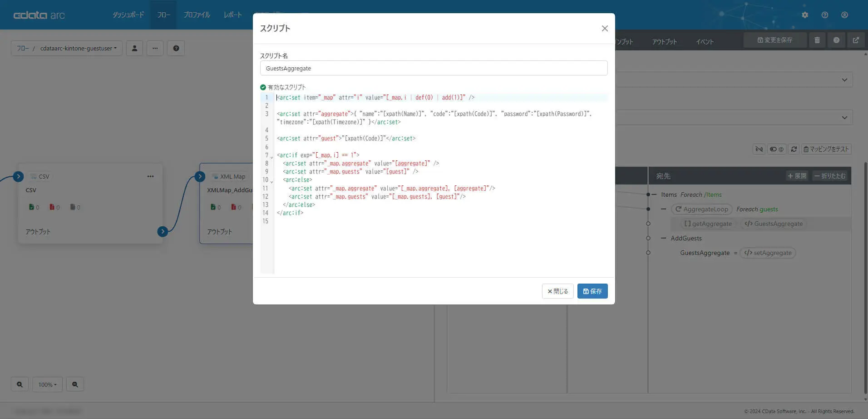This screenshot has height=419, width=868.
Task: Open the イベント tab in connector panel
Action: coord(705,42)
